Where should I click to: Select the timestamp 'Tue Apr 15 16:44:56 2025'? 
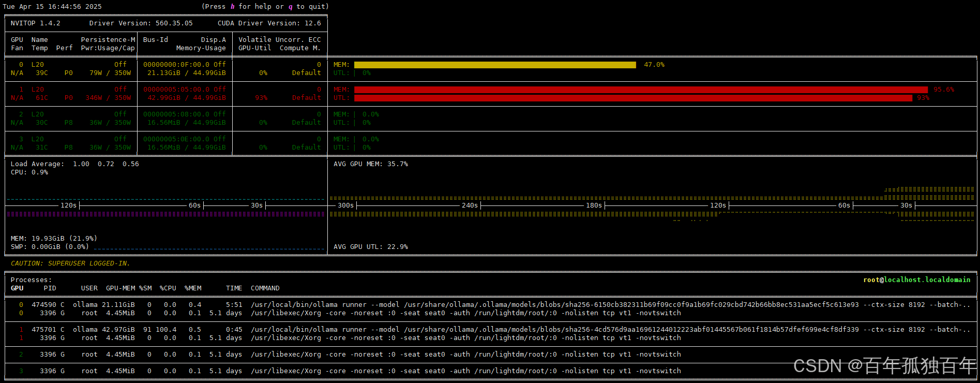click(52, 7)
